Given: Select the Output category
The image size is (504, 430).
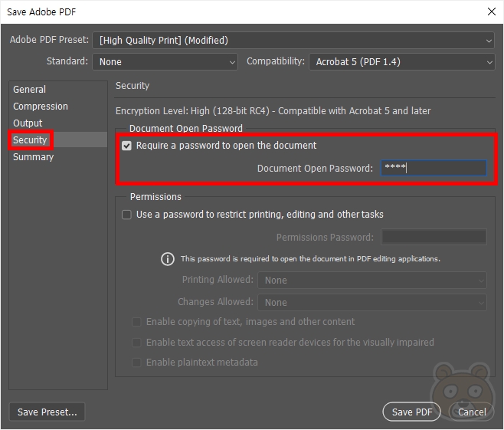Looking at the screenshot, I should coord(28,123).
